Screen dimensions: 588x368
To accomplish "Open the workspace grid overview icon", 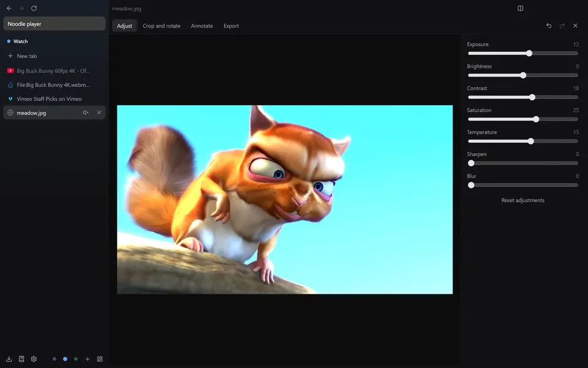I will click(100, 359).
